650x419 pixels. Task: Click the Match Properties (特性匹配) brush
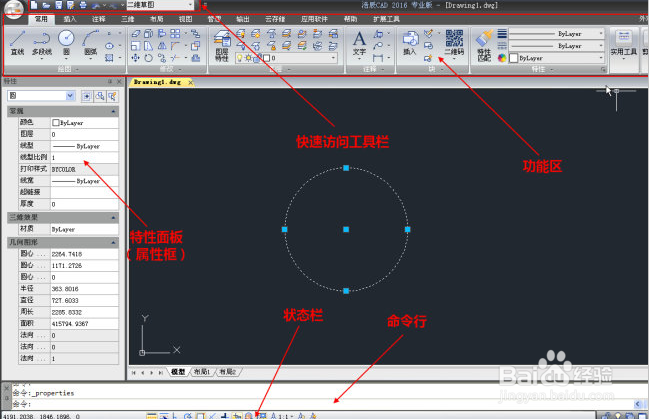[x=484, y=46]
